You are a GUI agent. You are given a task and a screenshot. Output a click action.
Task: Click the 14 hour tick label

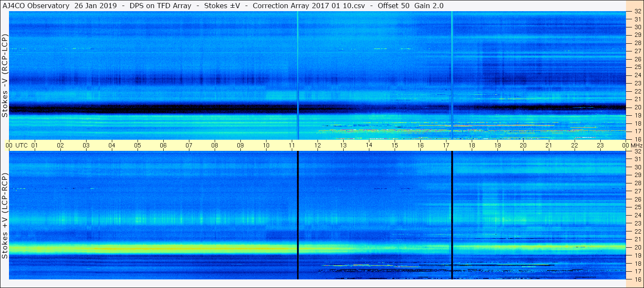[369, 145]
